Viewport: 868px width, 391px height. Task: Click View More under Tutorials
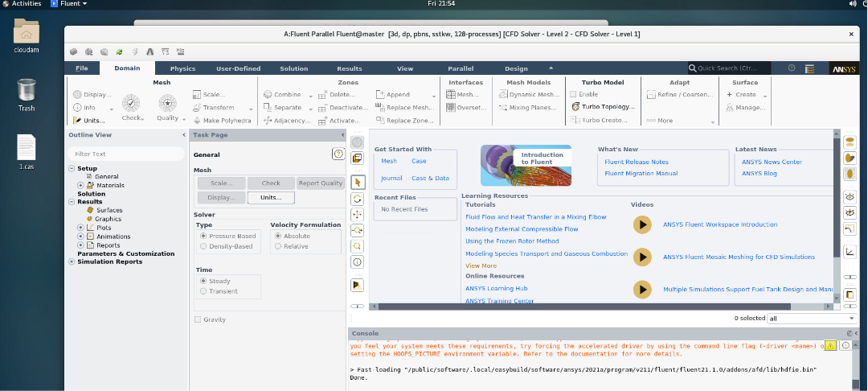(481, 265)
